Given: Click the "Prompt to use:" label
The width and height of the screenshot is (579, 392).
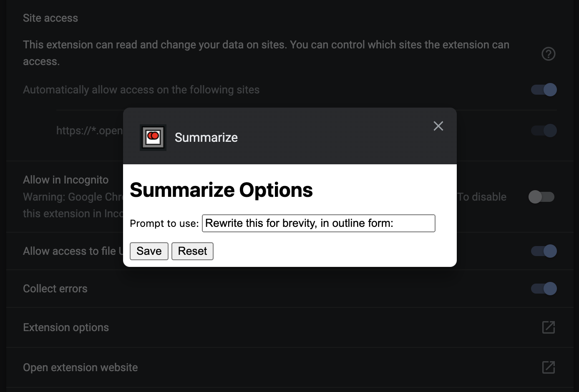Looking at the screenshot, I should (x=164, y=224).
